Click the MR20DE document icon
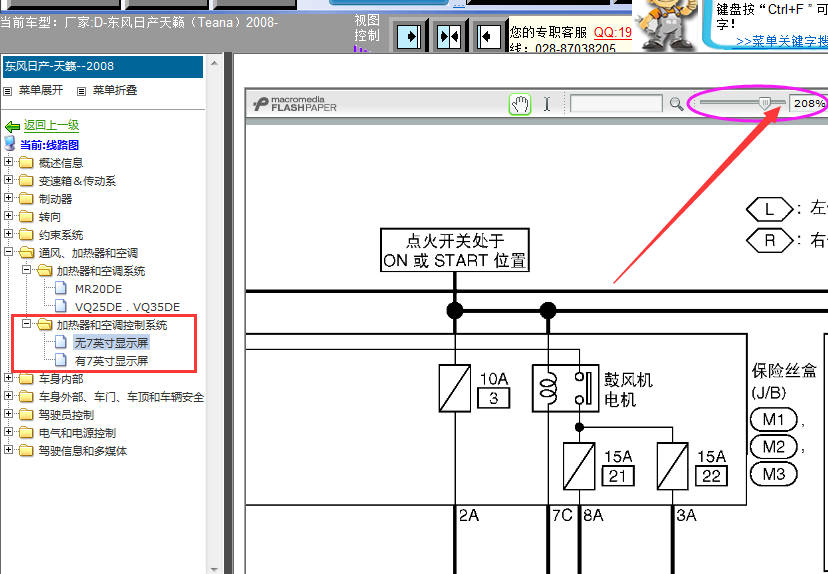The width and height of the screenshot is (828, 574). [61, 288]
